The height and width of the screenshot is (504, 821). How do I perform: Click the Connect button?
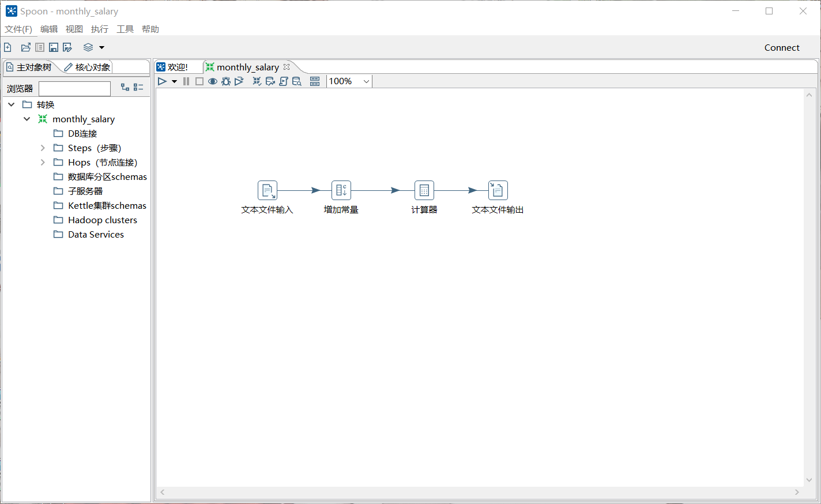point(782,48)
